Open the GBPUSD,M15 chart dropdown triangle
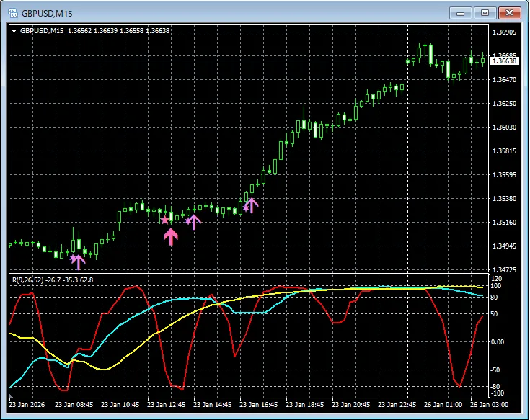The height and width of the screenshot is (420, 530). (14, 31)
